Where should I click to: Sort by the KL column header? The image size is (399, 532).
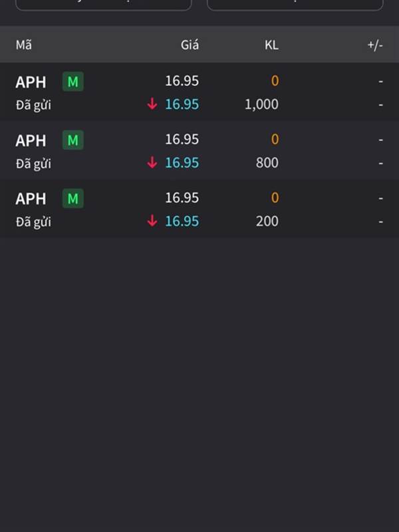click(x=271, y=45)
